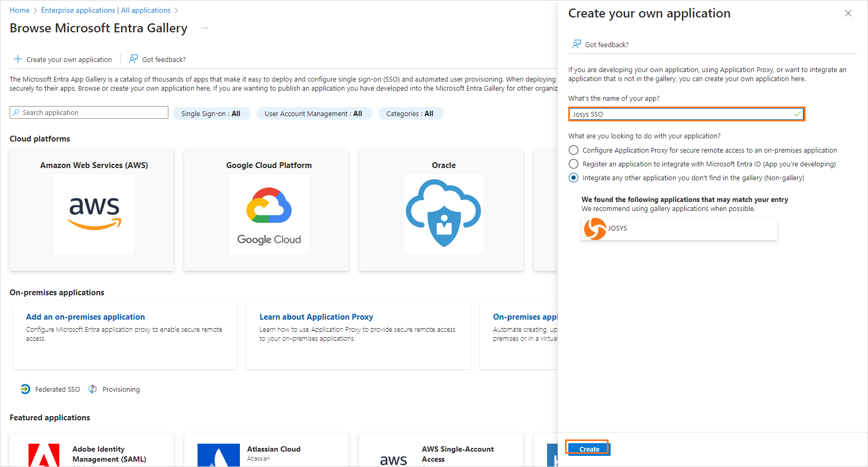
Task: Click the plus icon for Create your own application
Action: coord(18,59)
